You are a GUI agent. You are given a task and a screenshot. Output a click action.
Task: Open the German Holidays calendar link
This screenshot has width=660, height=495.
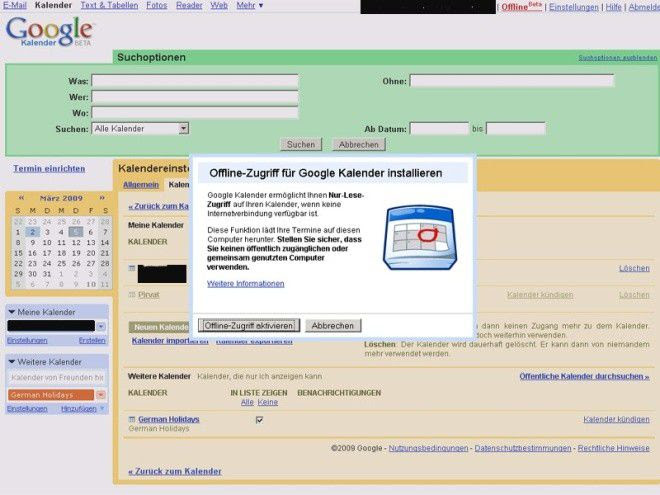169,419
